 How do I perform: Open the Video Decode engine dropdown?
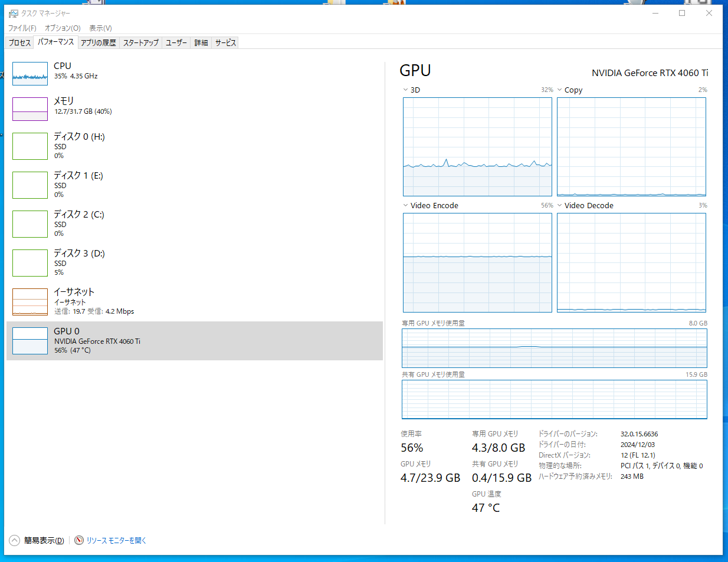(x=560, y=206)
